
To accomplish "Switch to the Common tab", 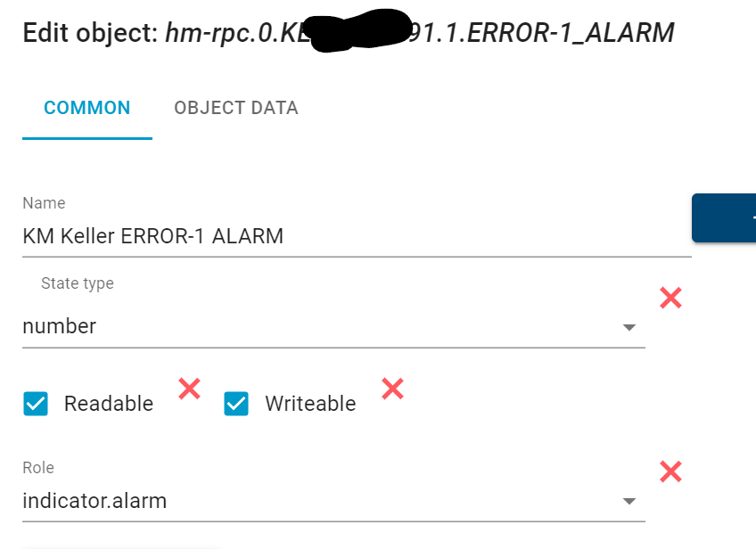I will [87, 108].
